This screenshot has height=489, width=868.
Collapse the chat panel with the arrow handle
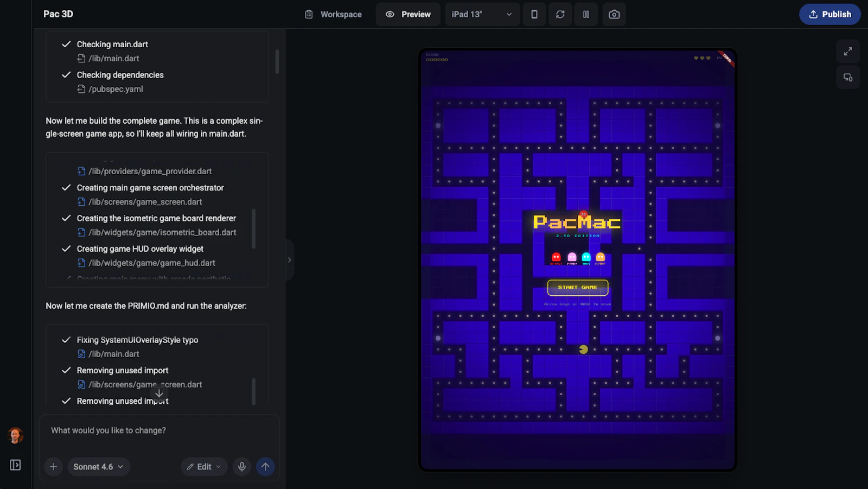tap(289, 260)
